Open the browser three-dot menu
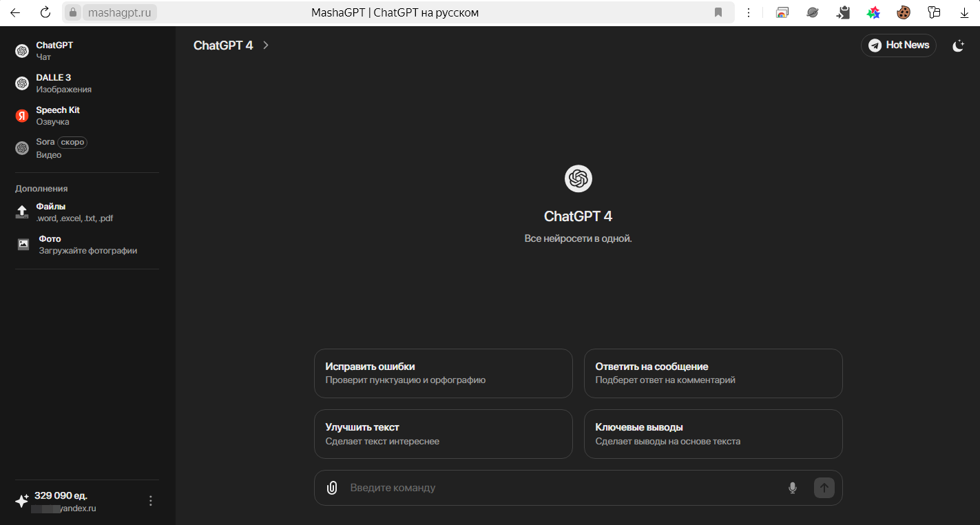Image resolution: width=980 pixels, height=525 pixels. [749, 12]
